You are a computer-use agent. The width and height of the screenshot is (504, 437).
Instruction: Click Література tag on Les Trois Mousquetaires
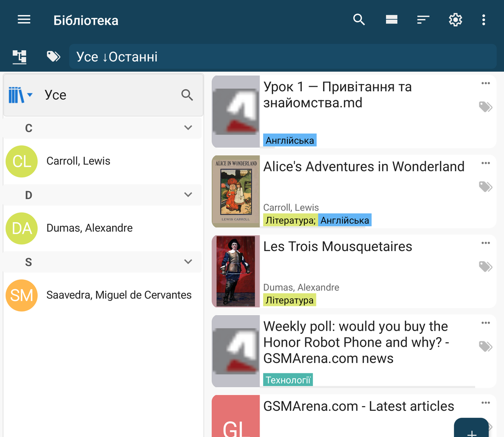290,300
